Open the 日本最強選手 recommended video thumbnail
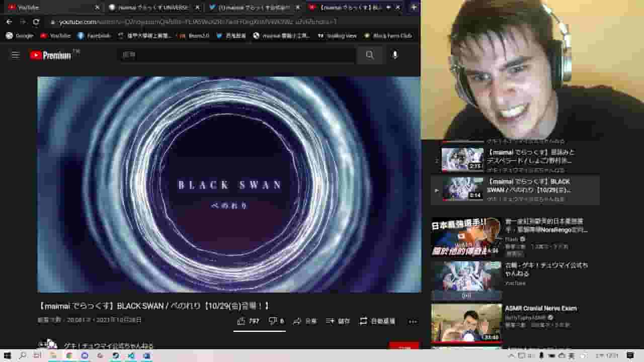The height and width of the screenshot is (362, 644). [466, 237]
